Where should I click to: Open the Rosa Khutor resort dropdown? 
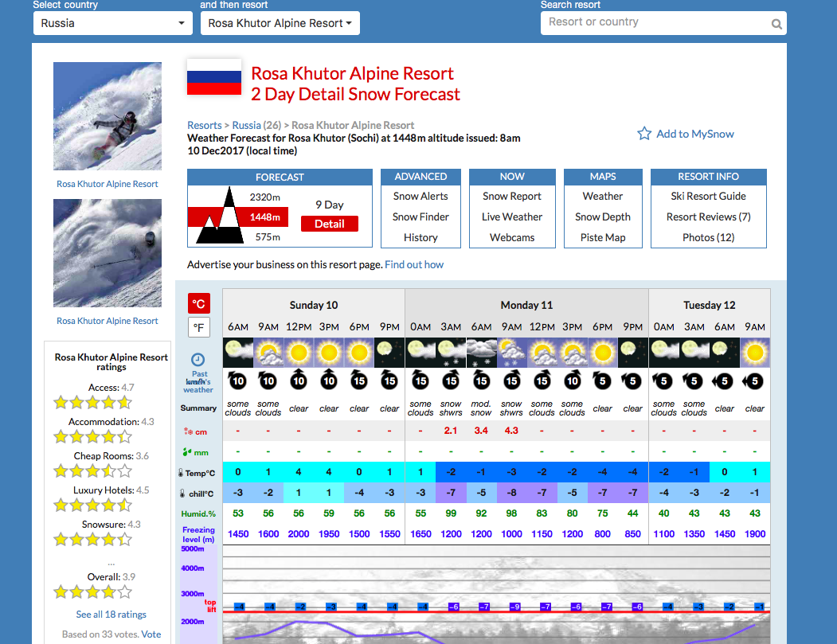pyautogui.click(x=280, y=23)
